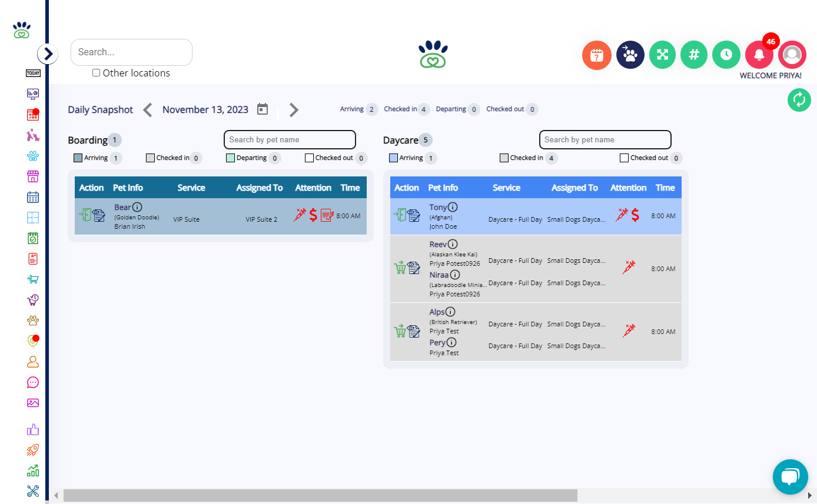Click agreement document icon in Bear's row
The image size is (817, 504).
click(x=327, y=216)
